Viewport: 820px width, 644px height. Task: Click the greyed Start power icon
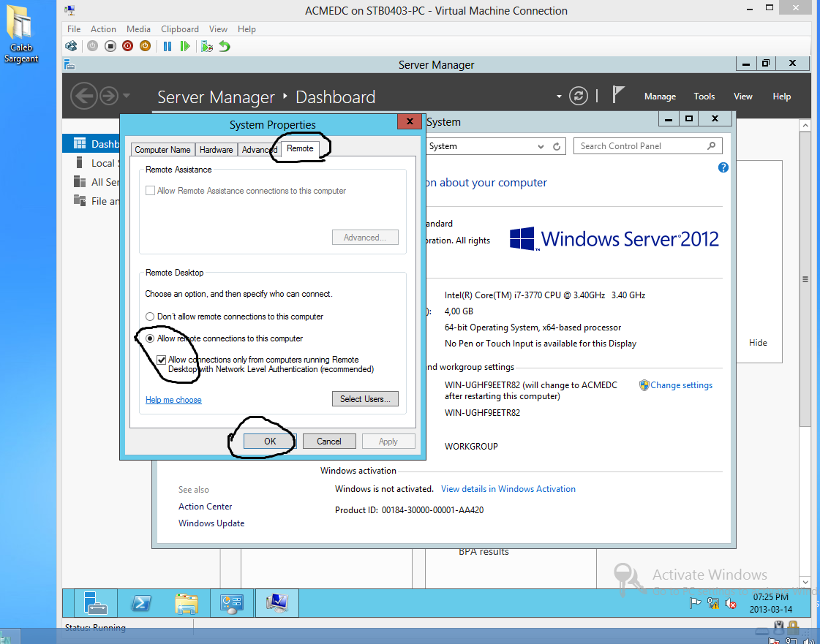point(93,47)
